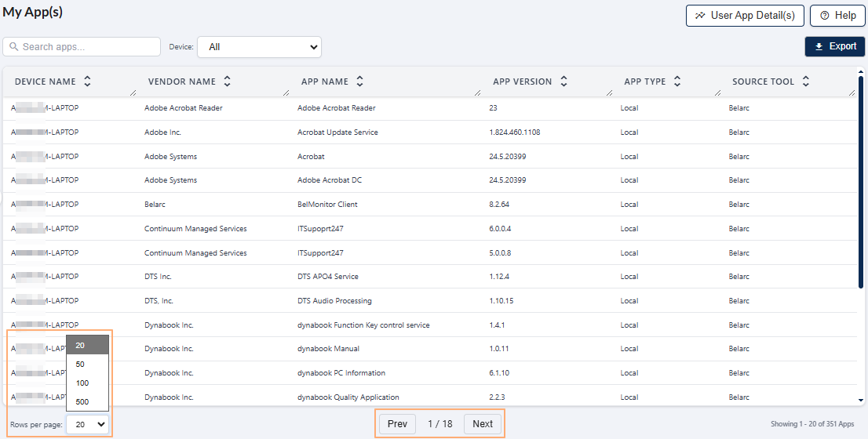The width and height of the screenshot is (868, 439).
Task: Click the Prev page button
Action: pos(397,424)
